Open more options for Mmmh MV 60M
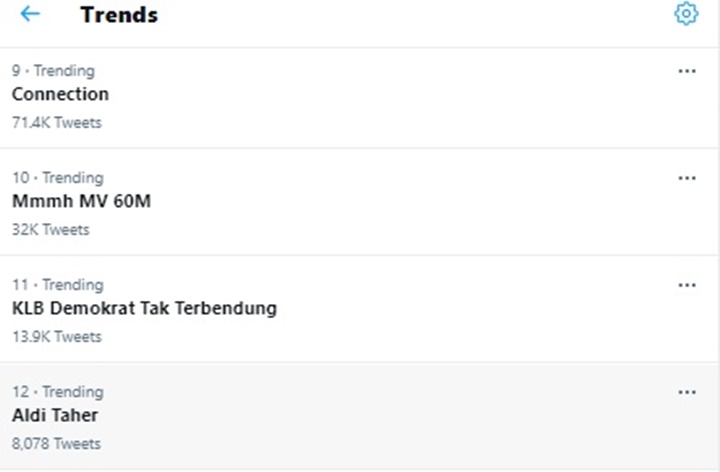This screenshot has width=720, height=472. (686, 178)
